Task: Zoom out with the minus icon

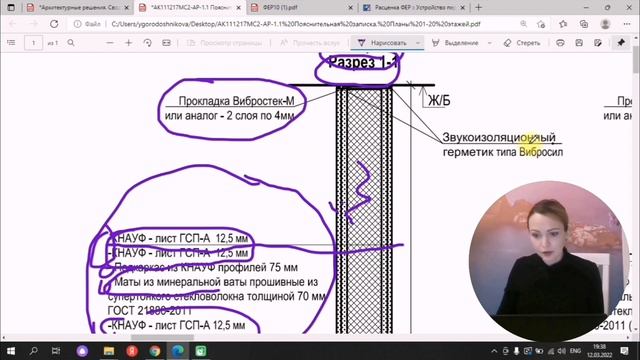Action: (x=110, y=43)
